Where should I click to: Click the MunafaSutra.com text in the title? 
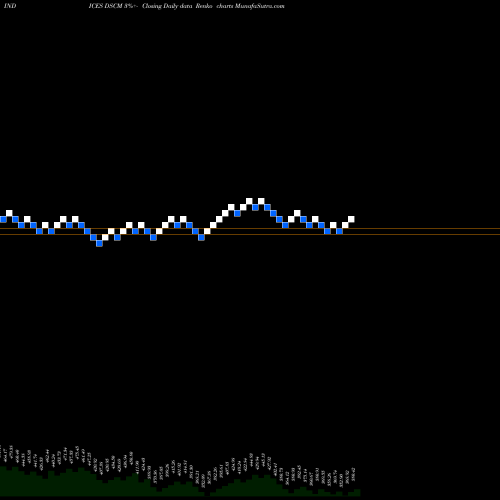[x=260, y=6]
